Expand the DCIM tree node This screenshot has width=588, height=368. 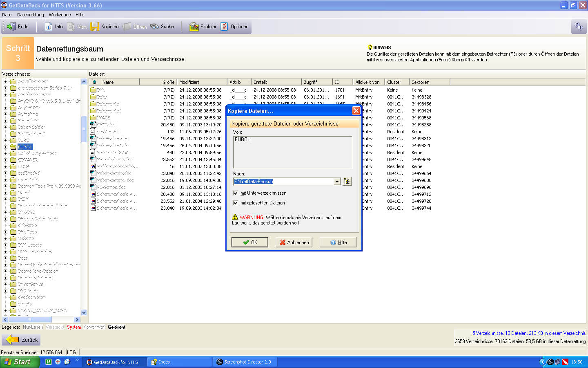(x=6, y=199)
